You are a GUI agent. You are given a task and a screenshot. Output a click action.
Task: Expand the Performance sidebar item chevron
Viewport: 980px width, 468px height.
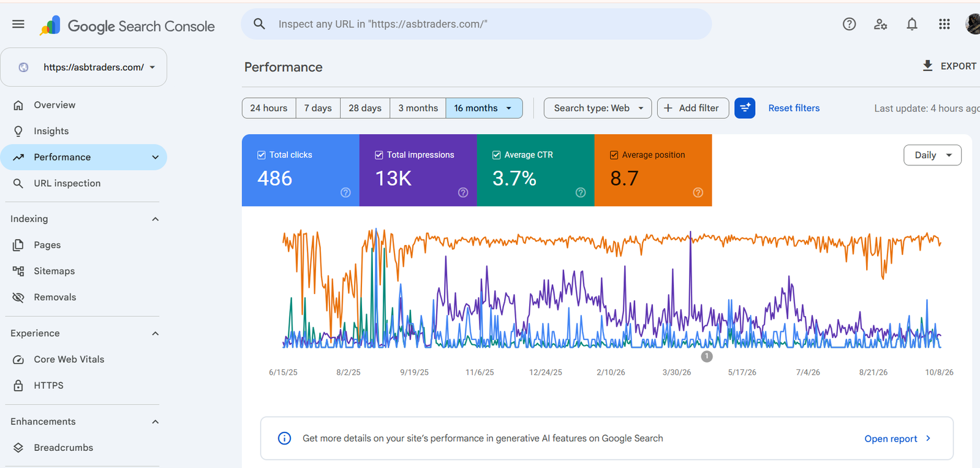pyautogui.click(x=156, y=157)
